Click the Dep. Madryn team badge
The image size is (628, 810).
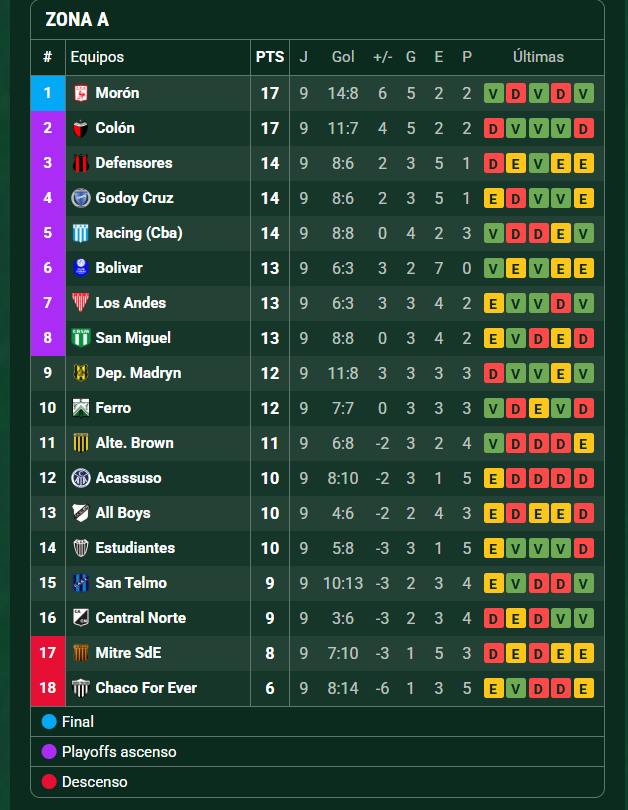click(81, 373)
